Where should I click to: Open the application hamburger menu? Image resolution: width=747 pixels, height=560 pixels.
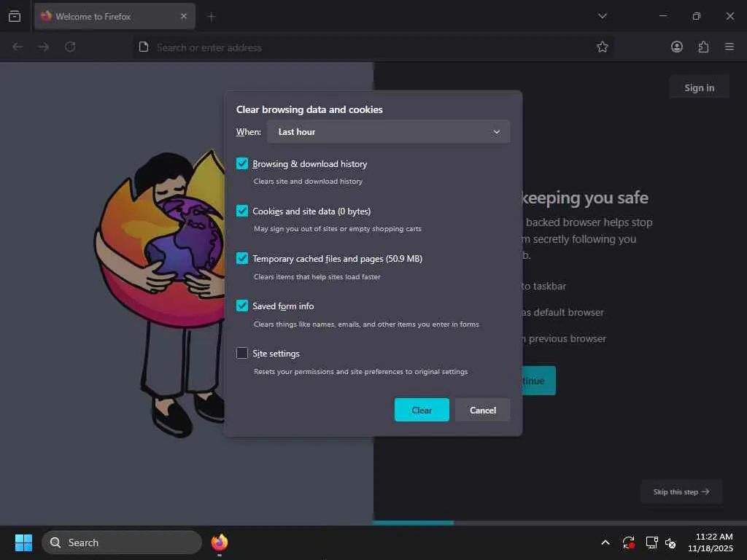(729, 47)
